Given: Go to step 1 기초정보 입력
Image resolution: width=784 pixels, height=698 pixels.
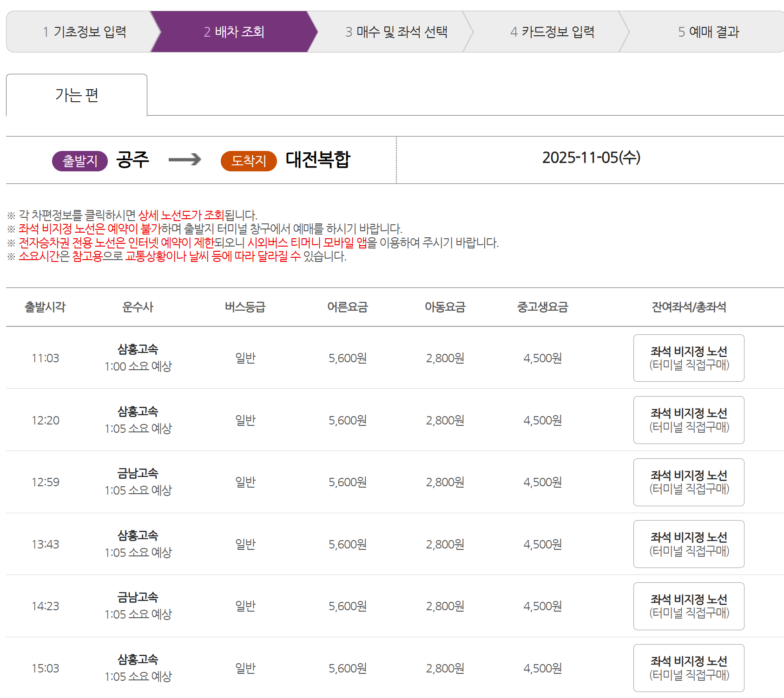Looking at the screenshot, I should pos(84,32).
